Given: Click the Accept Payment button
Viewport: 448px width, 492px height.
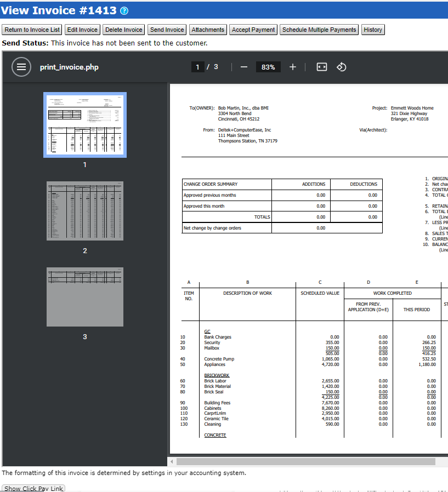Looking at the screenshot, I should 253,30.
